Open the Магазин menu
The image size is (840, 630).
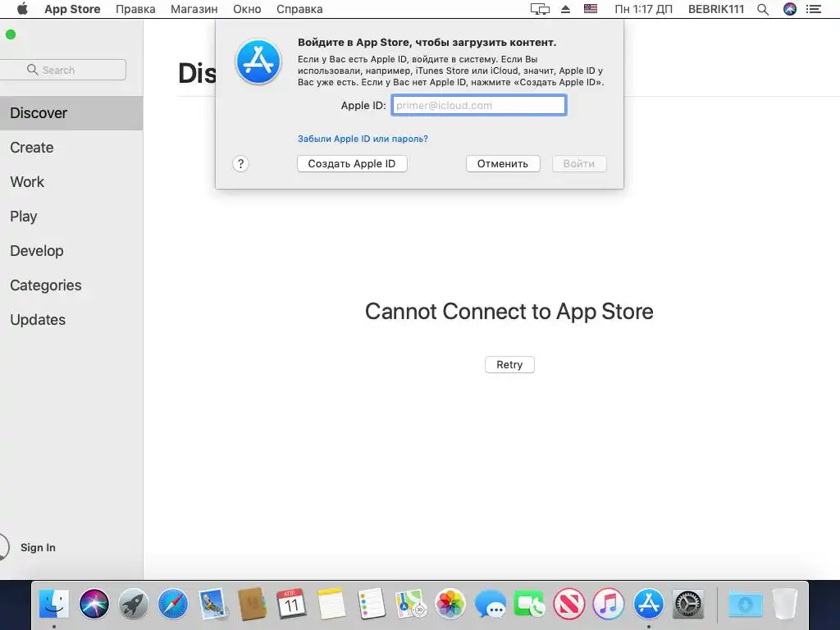pos(194,9)
